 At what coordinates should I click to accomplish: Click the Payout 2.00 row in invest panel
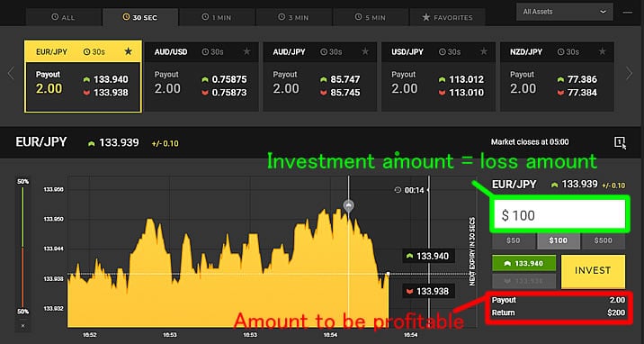(x=559, y=300)
